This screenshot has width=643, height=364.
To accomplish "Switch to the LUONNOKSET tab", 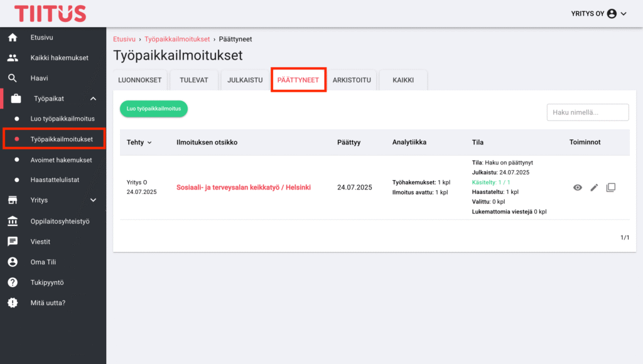I will pos(140,80).
